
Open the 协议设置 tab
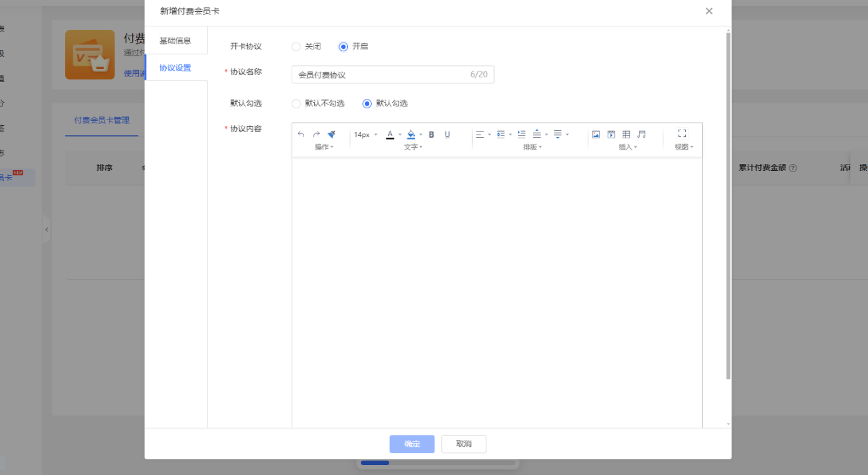click(x=175, y=68)
